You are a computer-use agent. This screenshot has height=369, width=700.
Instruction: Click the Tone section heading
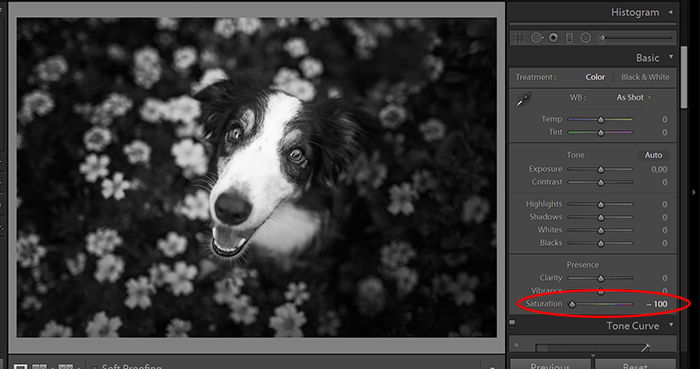[x=575, y=155]
